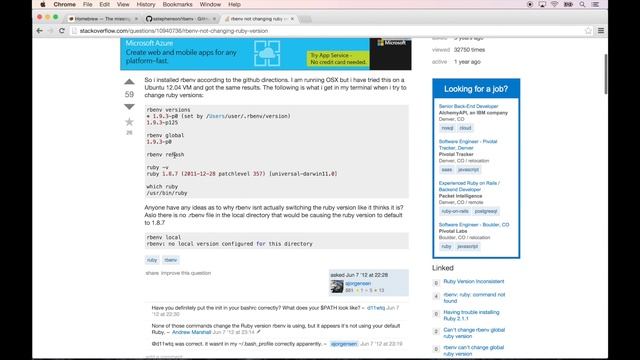
Task: Close the rbenv not changing ruby tab
Action: (292, 19)
